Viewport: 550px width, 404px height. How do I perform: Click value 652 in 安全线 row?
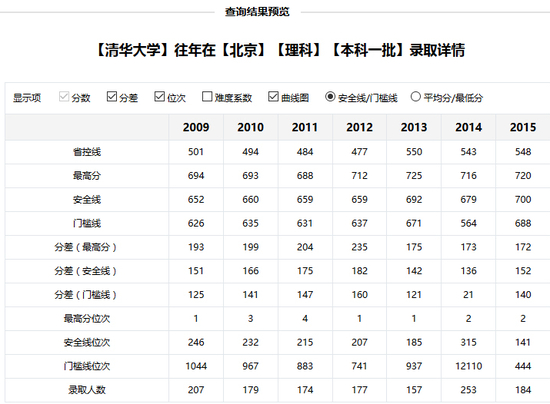pos(196,200)
